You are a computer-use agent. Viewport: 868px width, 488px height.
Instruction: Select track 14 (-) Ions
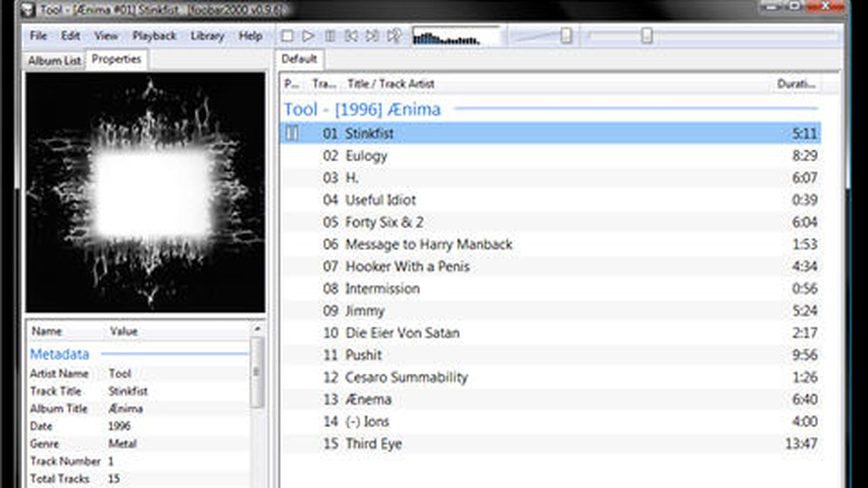(x=551, y=422)
